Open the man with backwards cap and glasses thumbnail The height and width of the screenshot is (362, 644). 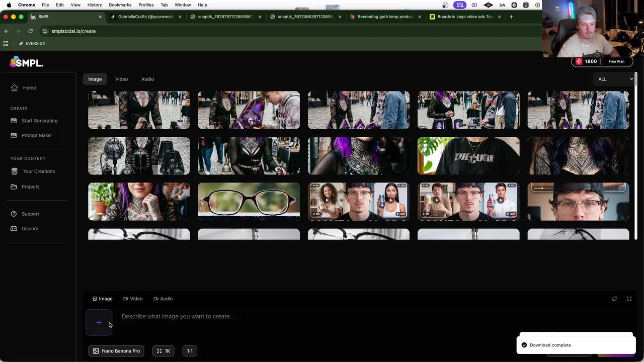pos(578,202)
